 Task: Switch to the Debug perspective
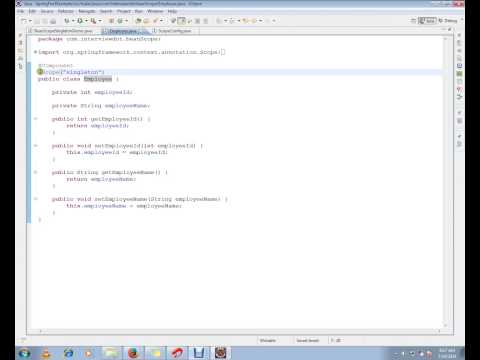click(448, 21)
